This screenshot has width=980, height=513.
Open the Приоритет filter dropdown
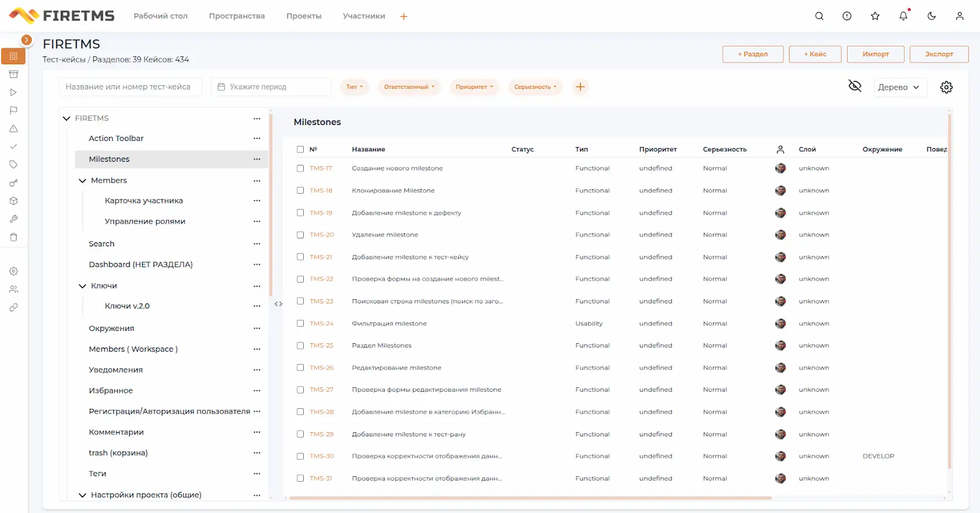click(474, 87)
